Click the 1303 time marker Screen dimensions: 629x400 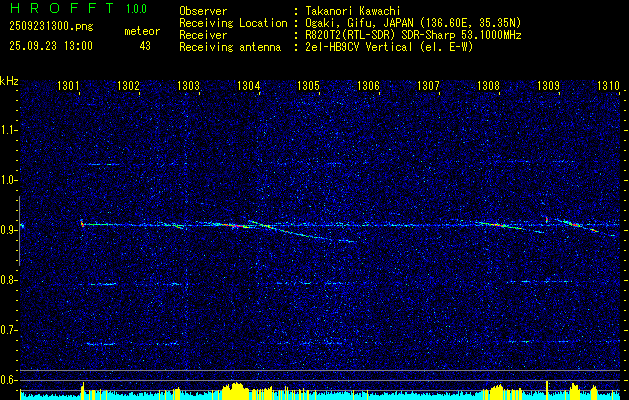pos(189,85)
